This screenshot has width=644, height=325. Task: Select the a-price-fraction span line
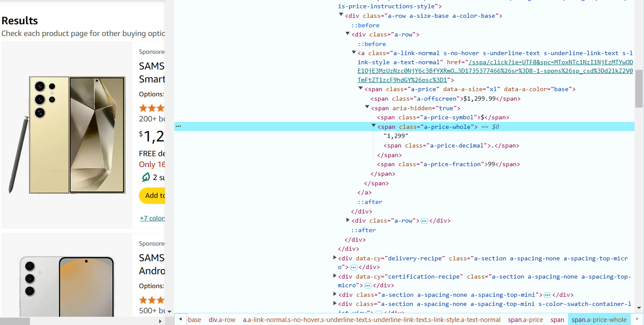(x=448, y=164)
